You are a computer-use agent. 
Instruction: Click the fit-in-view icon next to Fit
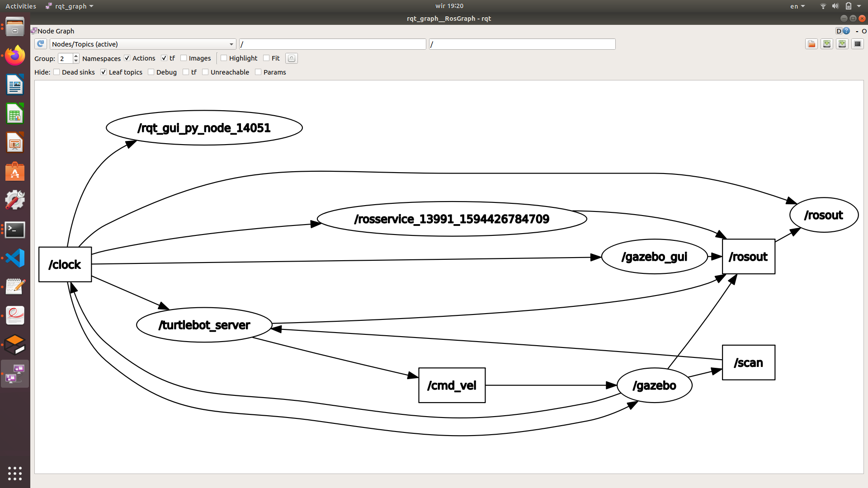point(292,58)
